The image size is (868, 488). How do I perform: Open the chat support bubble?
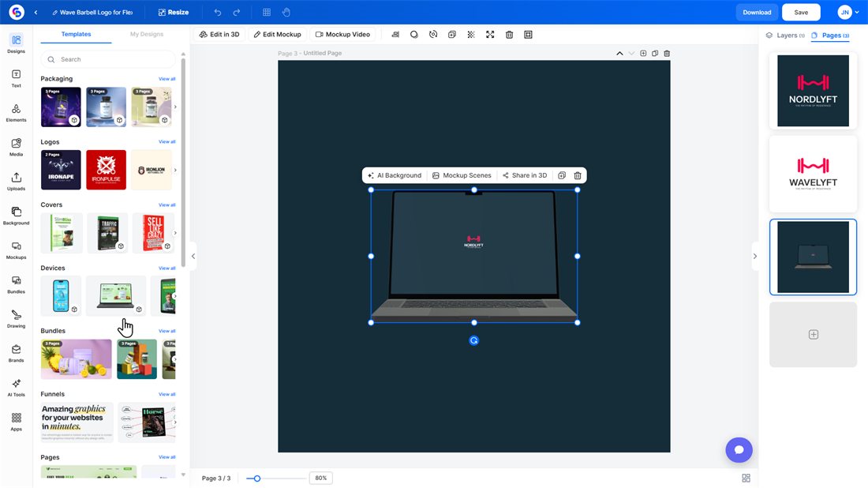coord(739,450)
